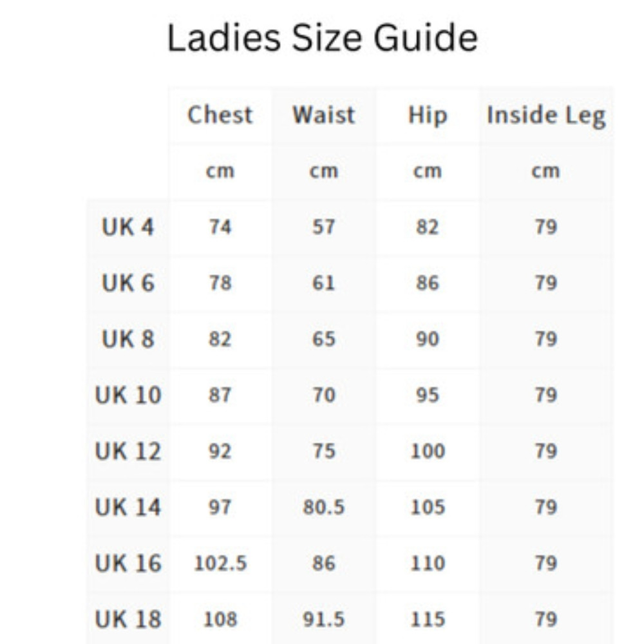
Task: Select the UK 16 row label
Action: coord(128,563)
